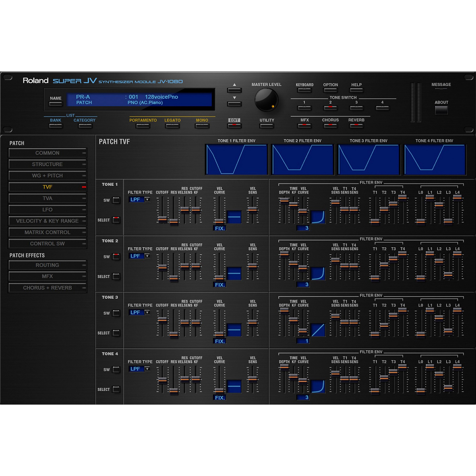Toggle Tone Switch 4
476x476 pixels.
[382, 108]
